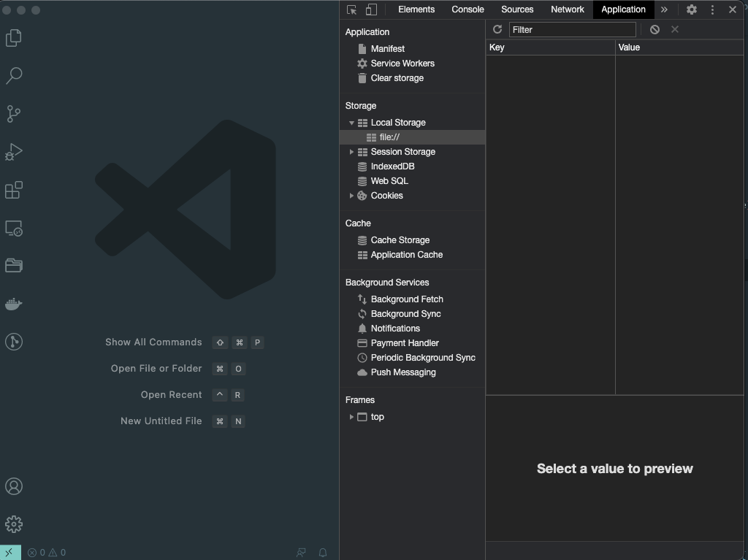Screen dimensions: 748x560
Task: Open the Search sidebar
Action: [13, 75]
